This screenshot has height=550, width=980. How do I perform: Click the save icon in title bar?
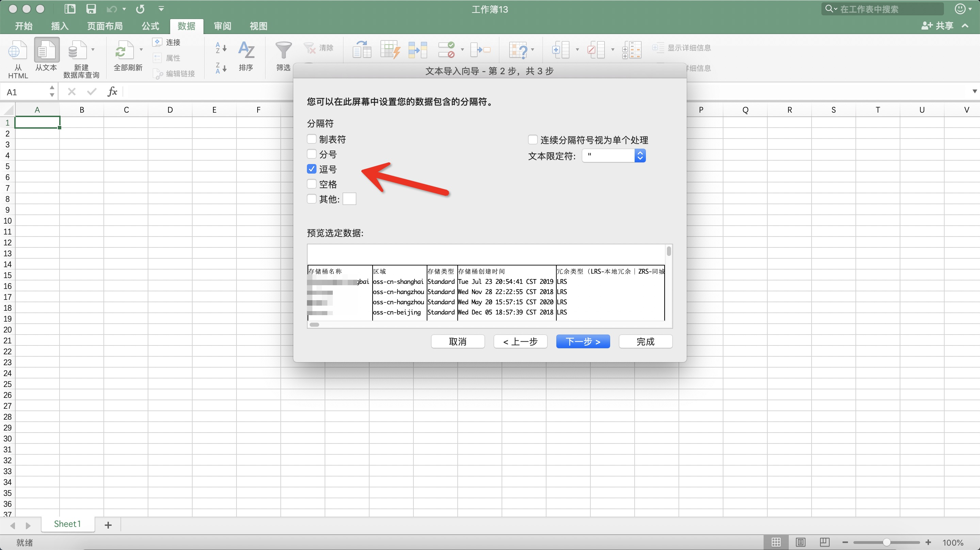pyautogui.click(x=91, y=9)
